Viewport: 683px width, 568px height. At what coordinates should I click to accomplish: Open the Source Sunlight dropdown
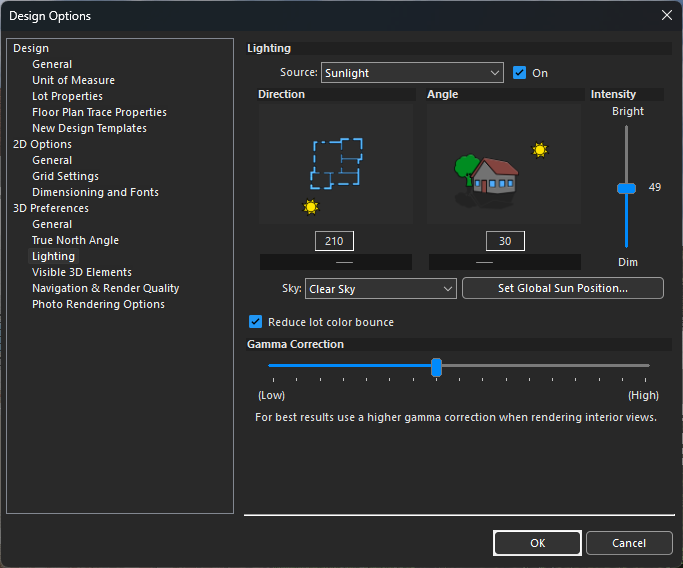point(412,73)
